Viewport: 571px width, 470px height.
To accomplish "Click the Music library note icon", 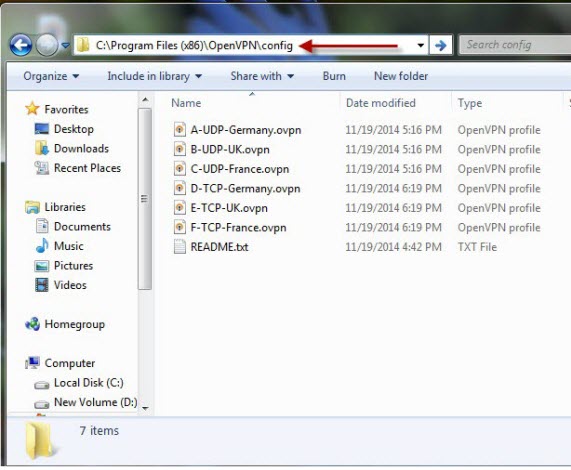I will pos(42,246).
